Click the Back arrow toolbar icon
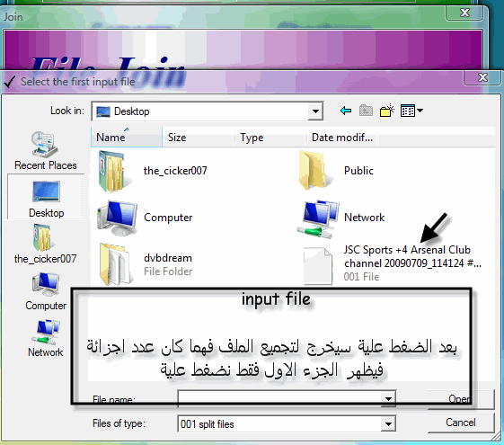The image size is (504, 445). 346,111
